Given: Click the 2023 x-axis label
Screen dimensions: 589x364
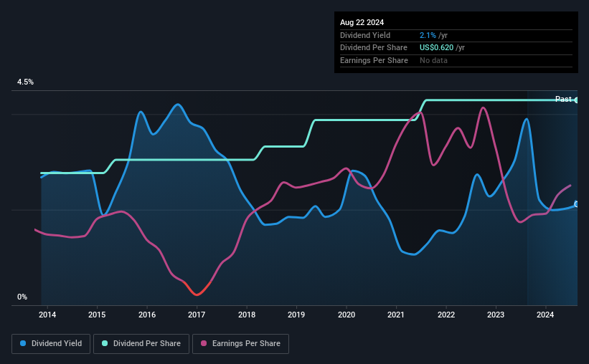Looking at the screenshot, I should [496, 315].
